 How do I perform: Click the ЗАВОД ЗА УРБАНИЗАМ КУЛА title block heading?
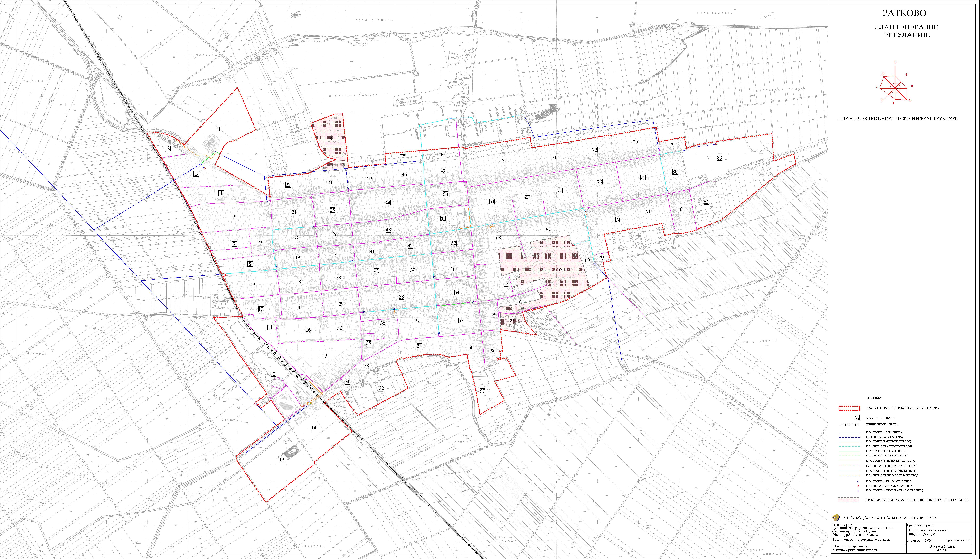(890, 518)
